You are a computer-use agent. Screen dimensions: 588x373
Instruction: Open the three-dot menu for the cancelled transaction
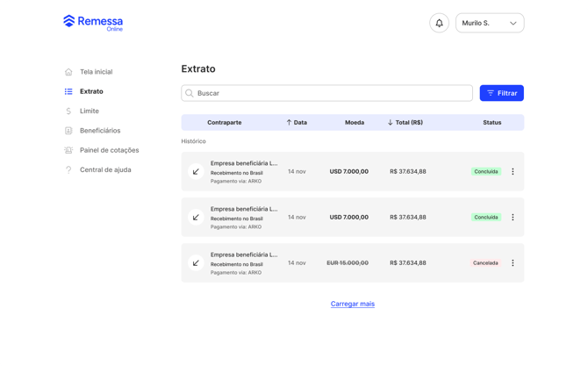pyautogui.click(x=513, y=262)
